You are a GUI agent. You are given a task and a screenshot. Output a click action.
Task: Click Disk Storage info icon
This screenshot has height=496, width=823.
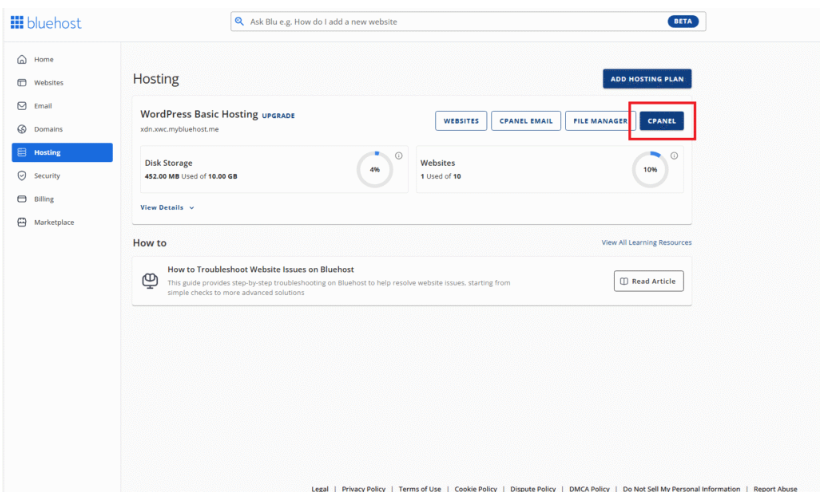point(399,155)
